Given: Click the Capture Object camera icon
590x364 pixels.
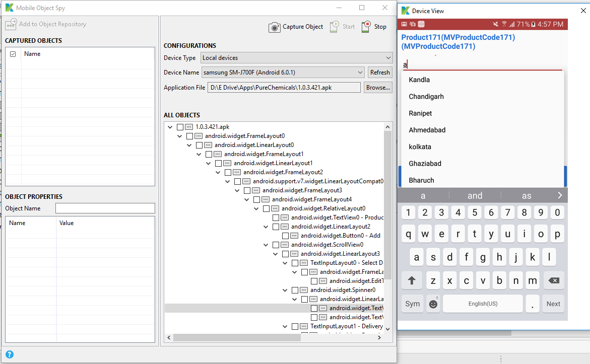Looking at the screenshot, I should coord(274,27).
